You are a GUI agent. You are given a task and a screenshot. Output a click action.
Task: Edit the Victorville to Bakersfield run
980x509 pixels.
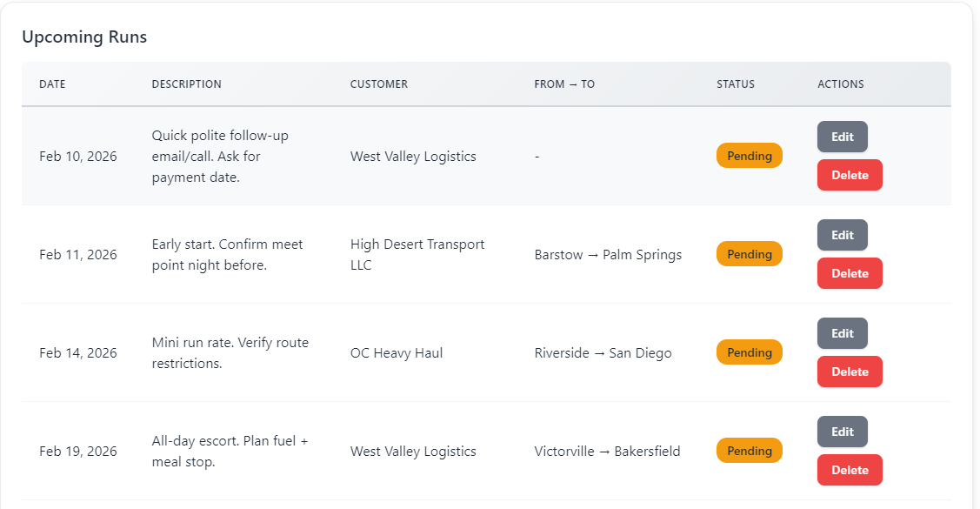(842, 432)
